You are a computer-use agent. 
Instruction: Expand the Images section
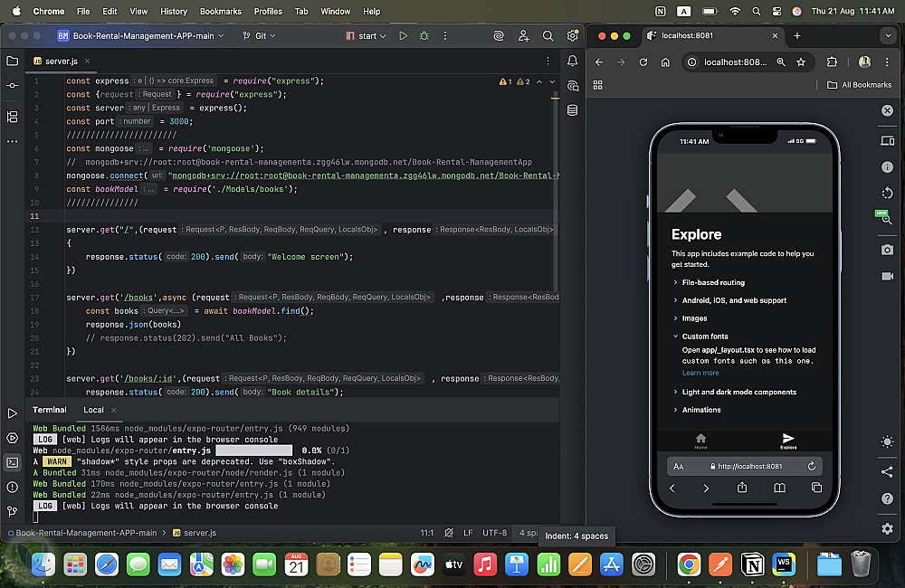(x=690, y=318)
